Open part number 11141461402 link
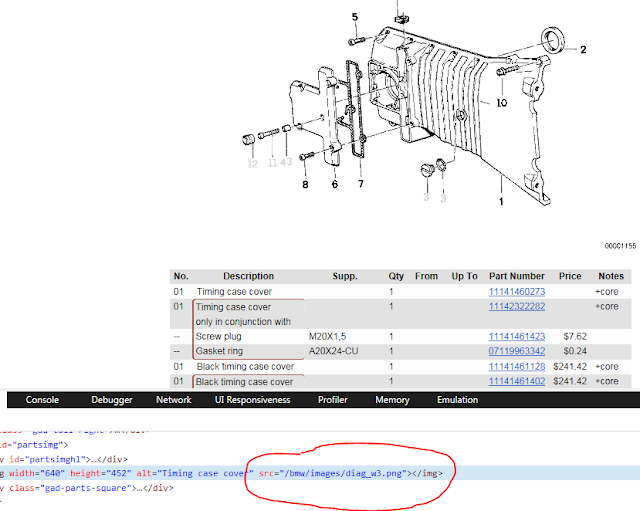This screenshot has width=640, height=511. coord(517,381)
